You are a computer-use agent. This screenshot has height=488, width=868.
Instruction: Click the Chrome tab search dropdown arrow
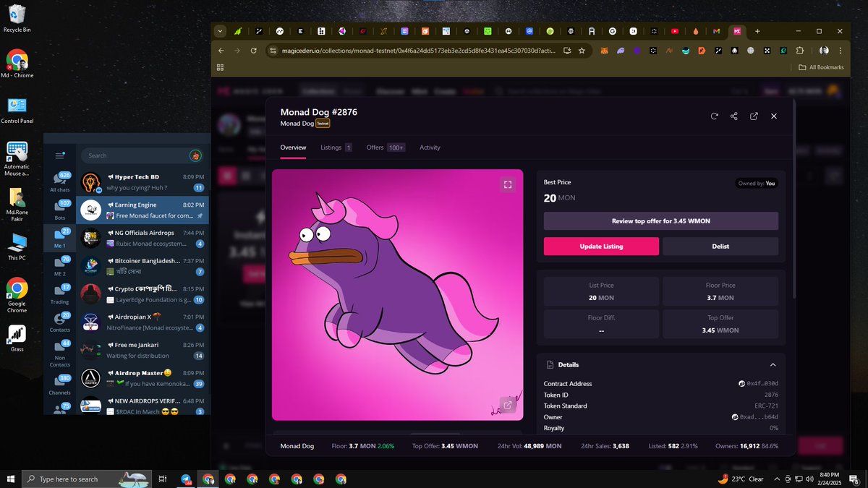coord(221,31)
